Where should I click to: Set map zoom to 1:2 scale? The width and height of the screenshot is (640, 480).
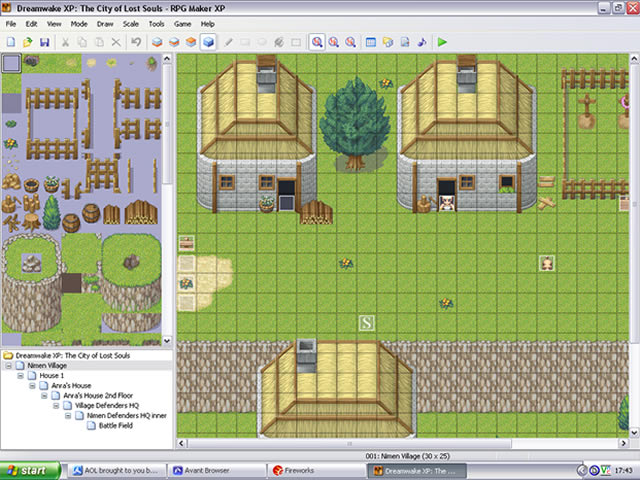(x=334, y=42)
